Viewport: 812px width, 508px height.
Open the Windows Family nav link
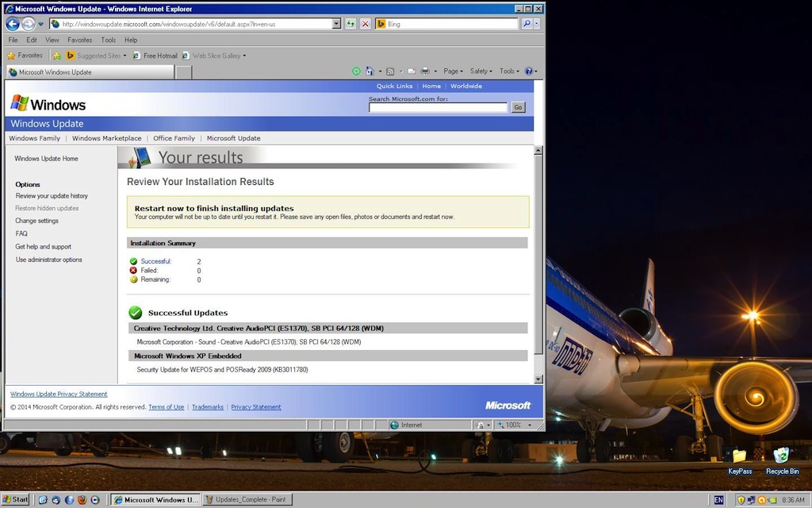coord(35,138)
